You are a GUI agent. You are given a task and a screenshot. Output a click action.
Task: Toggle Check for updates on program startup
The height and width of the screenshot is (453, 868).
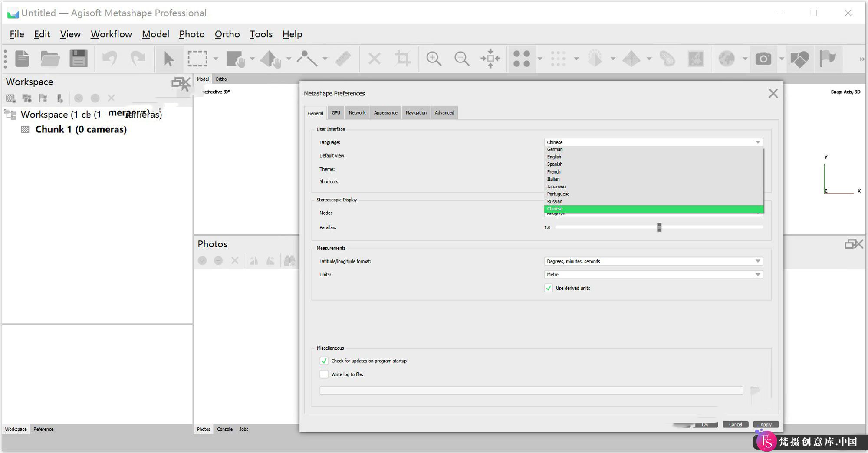pos(324,361)
